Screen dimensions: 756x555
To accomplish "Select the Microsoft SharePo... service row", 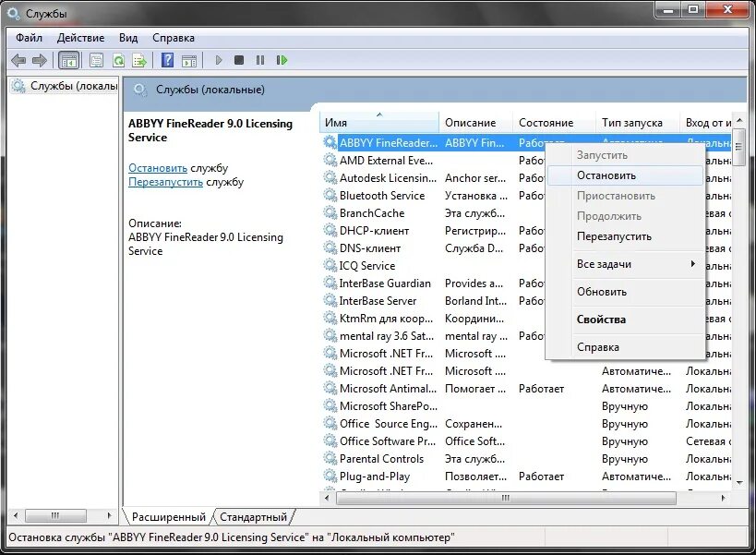I will pos(526,406).
